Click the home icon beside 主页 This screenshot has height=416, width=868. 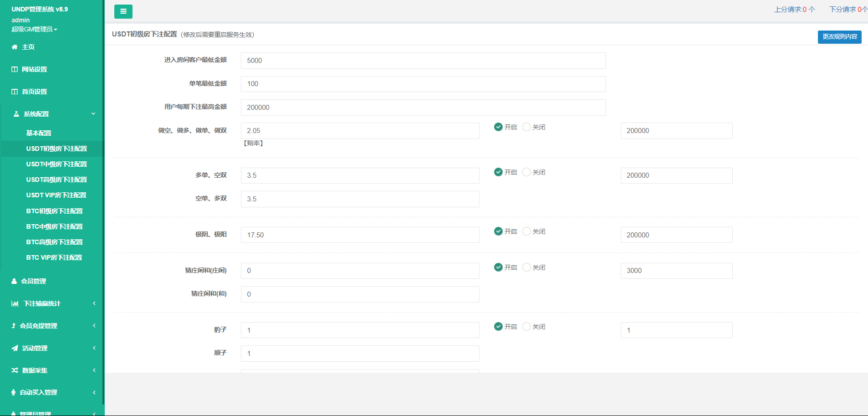pyautogui.click(x=15, y=47)
